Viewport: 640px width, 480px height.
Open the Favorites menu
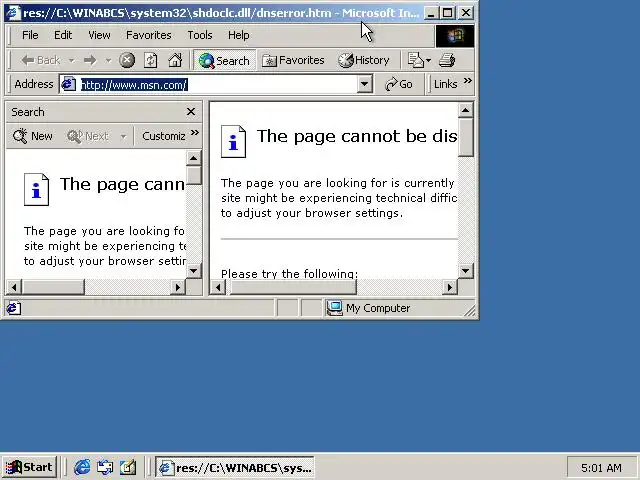pos(149,35)
